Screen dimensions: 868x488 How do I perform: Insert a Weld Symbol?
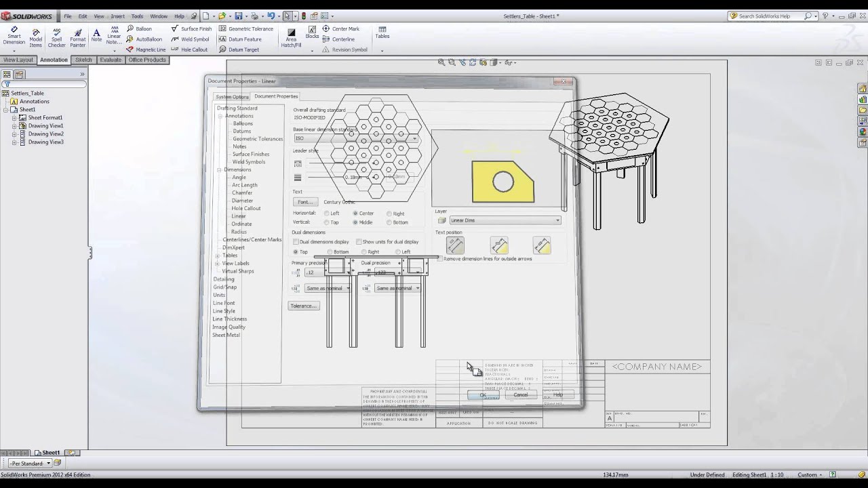190,39
